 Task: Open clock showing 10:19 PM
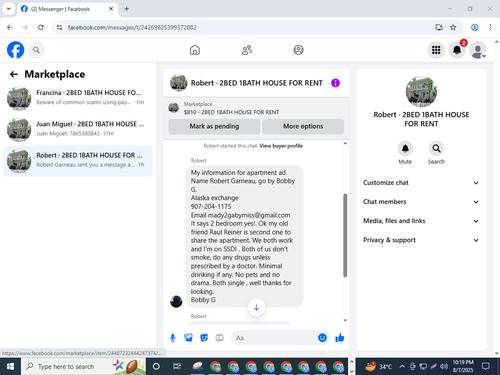point(463,366)
